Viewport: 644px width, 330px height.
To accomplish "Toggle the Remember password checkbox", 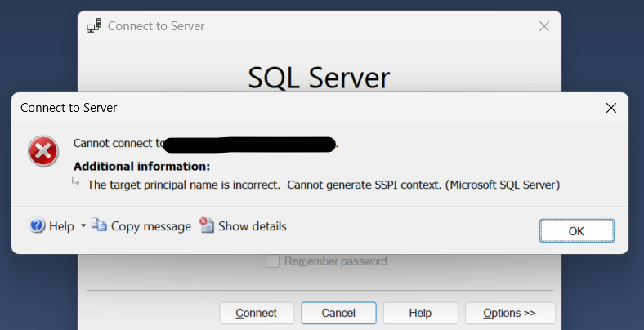I will [273, 261].
